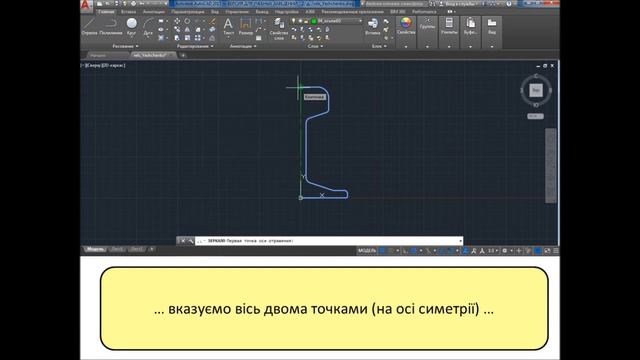Image resolution: width=640 pixels, height=360 pixels.
Task: Select the Copy tool in Modify panel
Action: coord(177,29)
